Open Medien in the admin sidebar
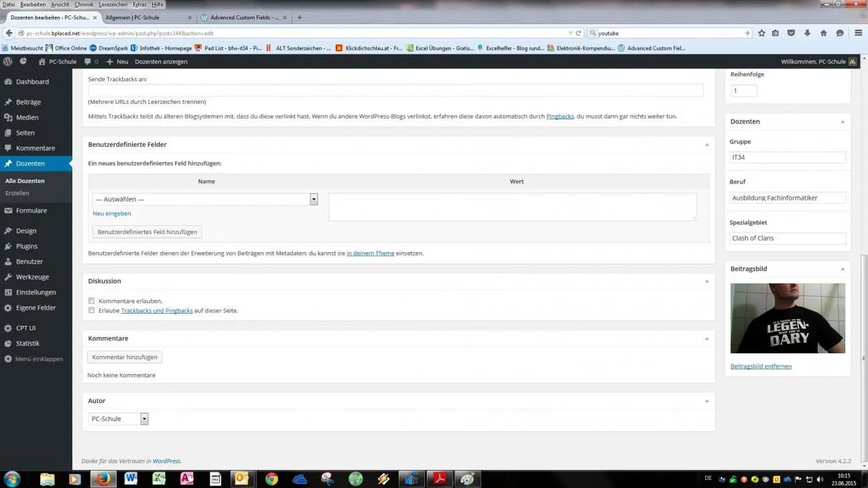 pos(27,117)
